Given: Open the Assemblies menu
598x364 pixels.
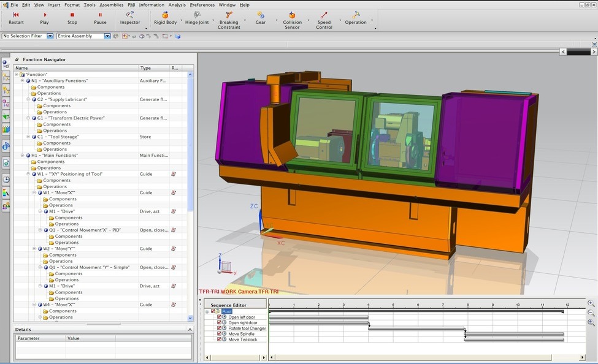Looking at the screenshot, I should tap(112, 5).
